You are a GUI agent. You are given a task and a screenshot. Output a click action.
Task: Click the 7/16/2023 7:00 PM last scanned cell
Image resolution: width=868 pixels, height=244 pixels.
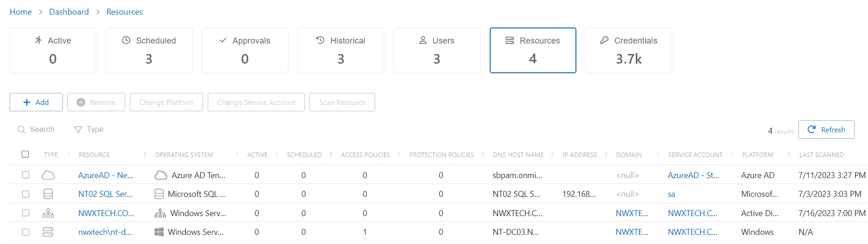coord(832,213)
